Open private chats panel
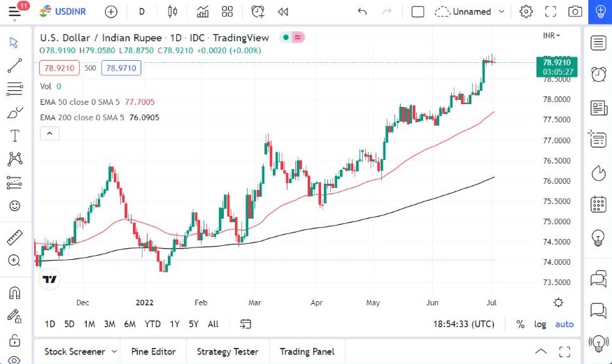 pos(598,311)
